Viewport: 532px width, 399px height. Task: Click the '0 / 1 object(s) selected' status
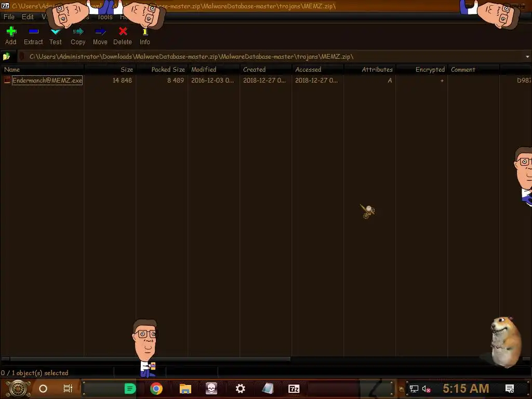pos(35,373)
